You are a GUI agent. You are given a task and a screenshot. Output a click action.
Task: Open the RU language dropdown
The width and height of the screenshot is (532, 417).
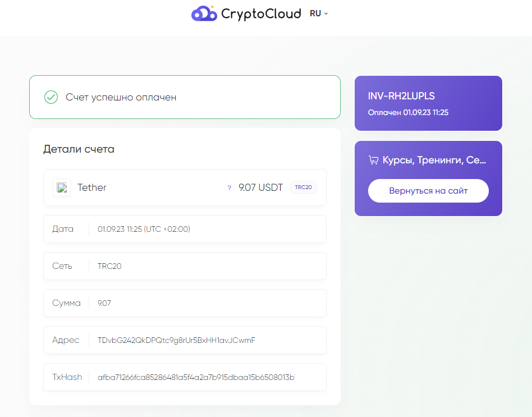tap(319, 13)
